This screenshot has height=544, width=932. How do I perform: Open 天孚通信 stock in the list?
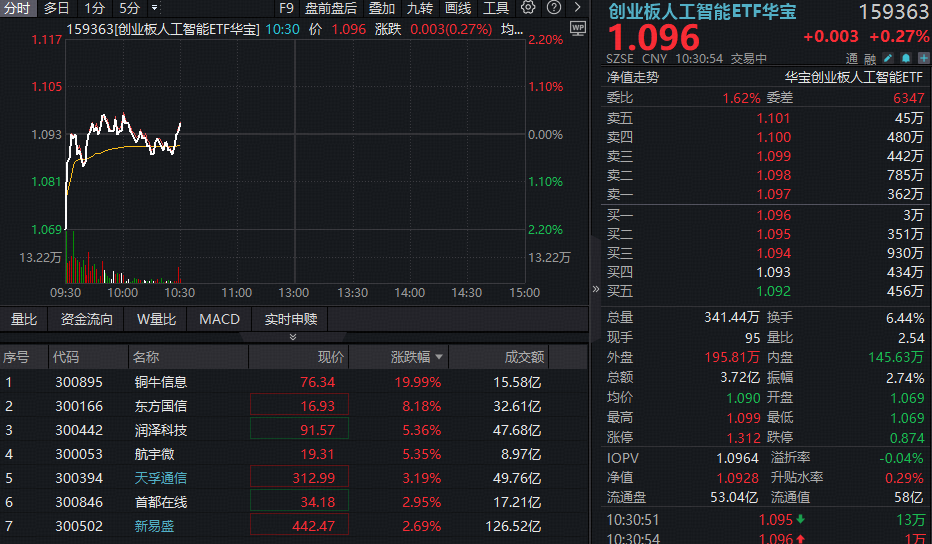pyautogui.click(x=160, y=478)
